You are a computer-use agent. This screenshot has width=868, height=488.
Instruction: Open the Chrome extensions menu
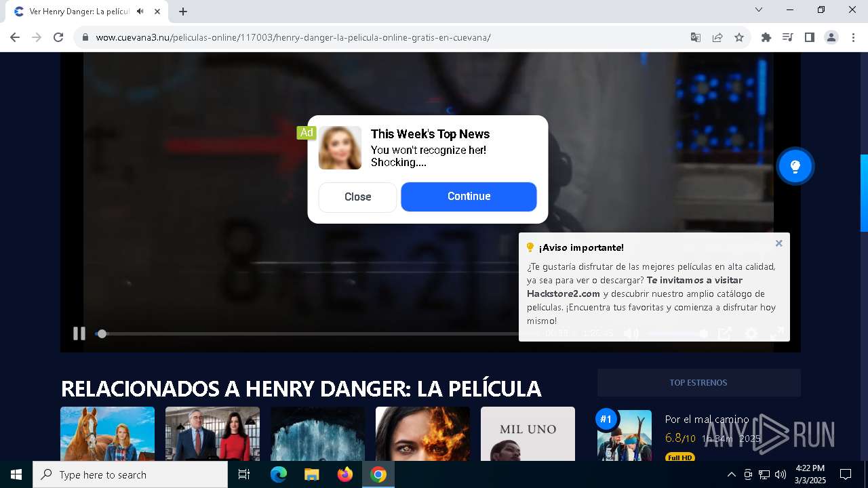(x=766, y=37)
